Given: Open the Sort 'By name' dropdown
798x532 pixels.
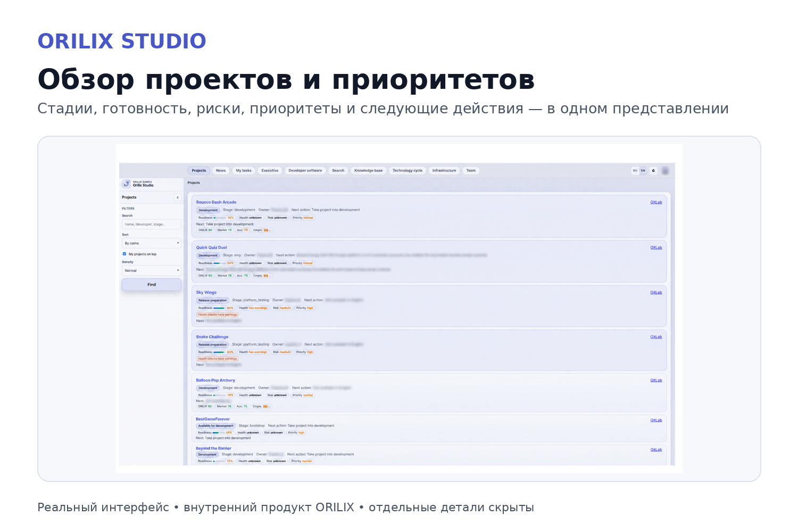Looking at the screenshot, I should click(152, 243).
